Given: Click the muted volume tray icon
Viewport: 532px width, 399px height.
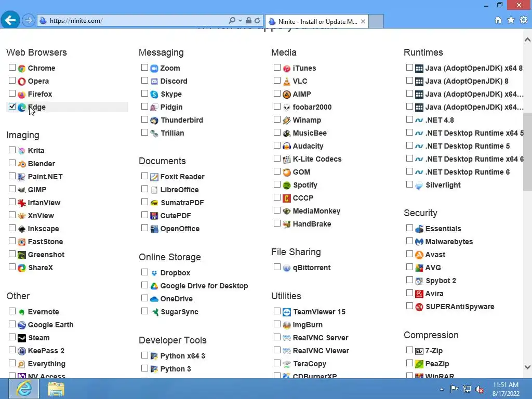Looking at the screenshot, I should click(x=480, y=389).
